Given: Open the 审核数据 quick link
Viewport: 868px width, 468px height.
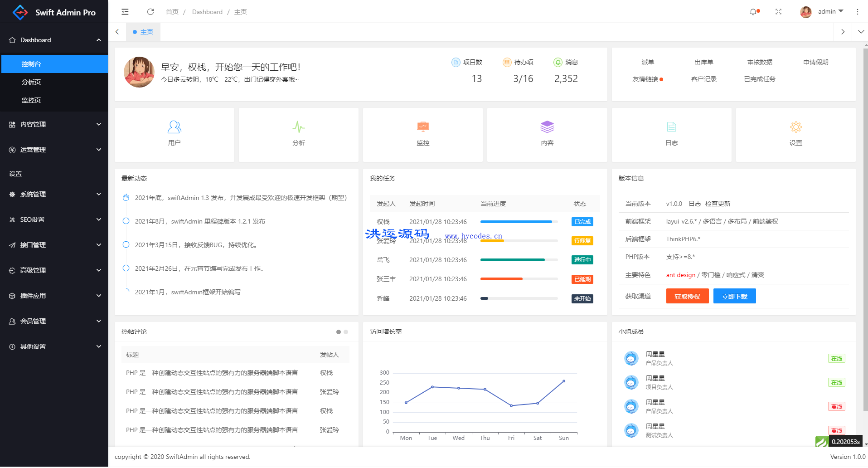Looking at the screenshot, I should point(760,62).
